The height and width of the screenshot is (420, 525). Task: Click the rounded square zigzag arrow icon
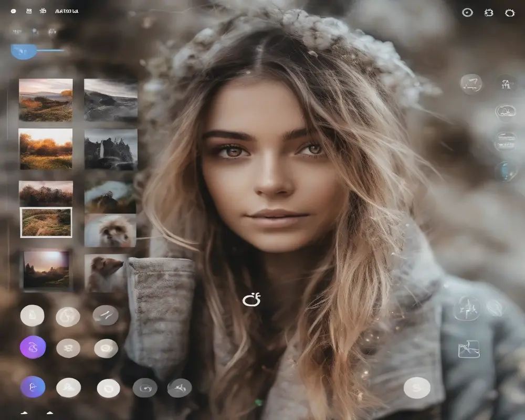(471, 83)
